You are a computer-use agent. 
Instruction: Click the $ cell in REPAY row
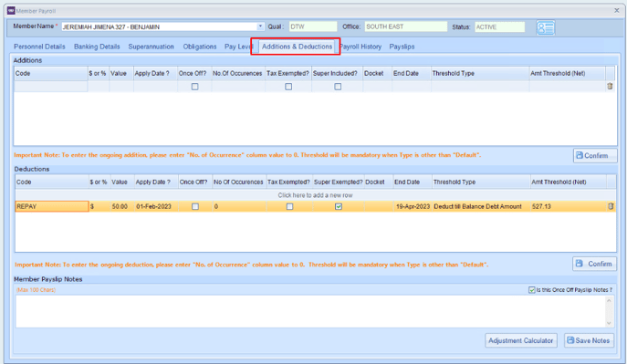[99, 206]
